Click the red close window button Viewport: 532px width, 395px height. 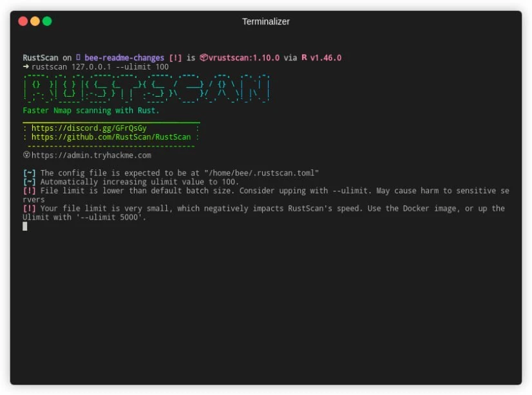pyautogui.click(x=23, y=21)
